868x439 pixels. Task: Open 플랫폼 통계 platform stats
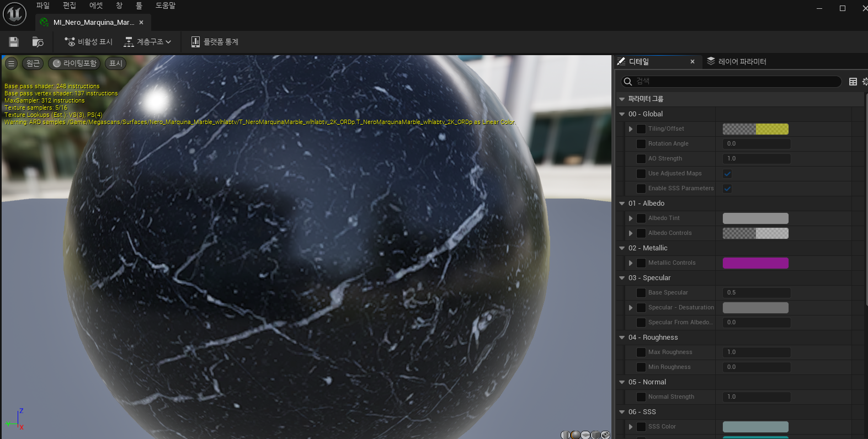(x=215, y=42)
